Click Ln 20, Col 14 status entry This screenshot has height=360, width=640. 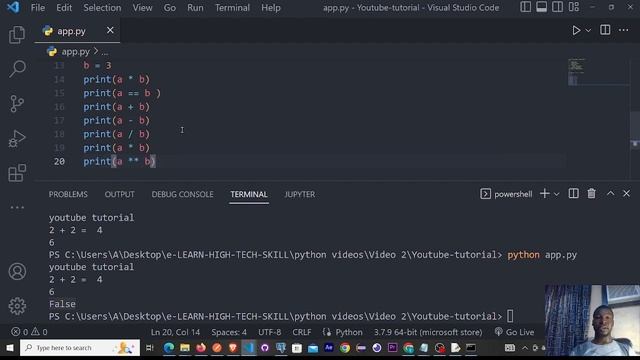coord(175,332)
